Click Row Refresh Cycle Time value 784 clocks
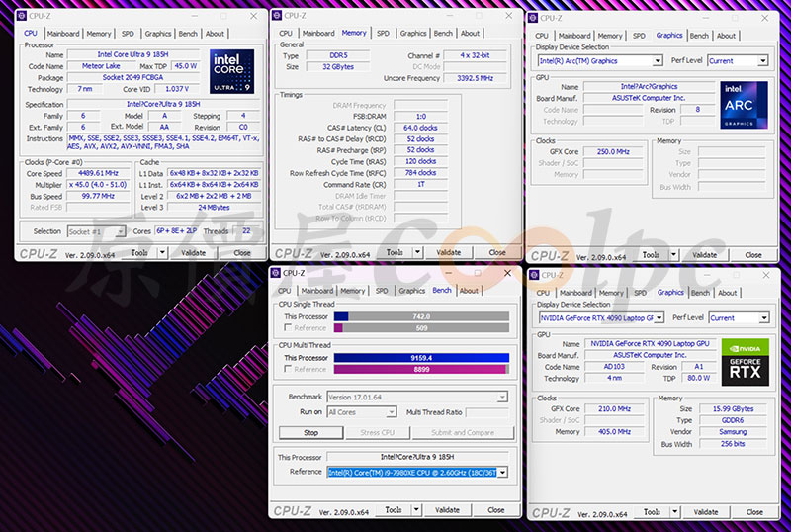Viewport: 791px width, 532px height. [421, 173]
